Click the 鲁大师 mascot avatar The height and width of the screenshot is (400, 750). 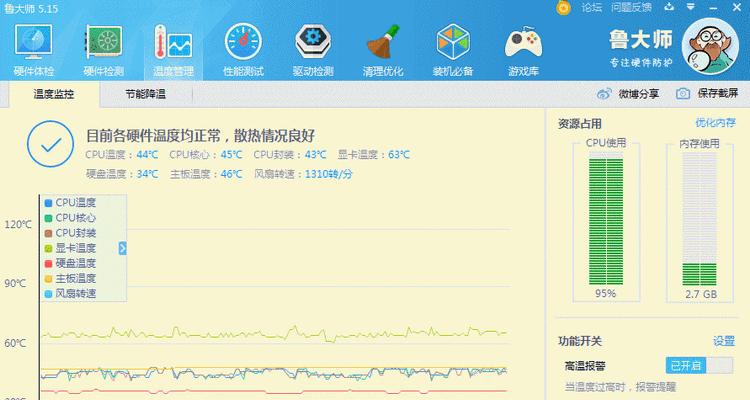(x=710, y=47)
